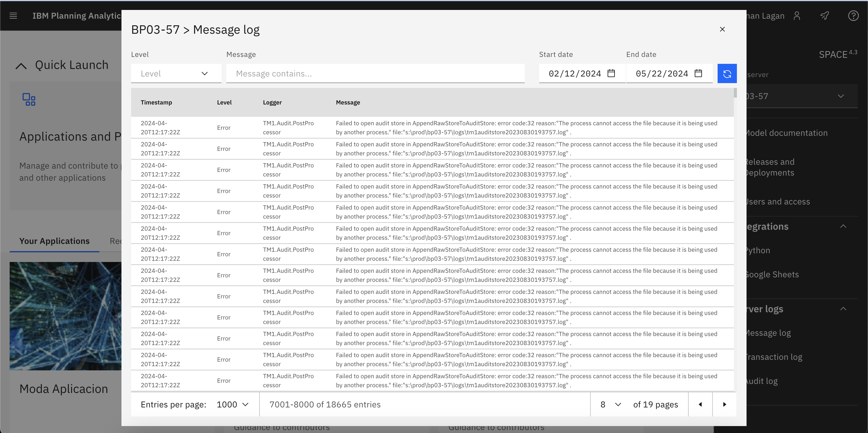The height and width of the screenshot is (433, 868).
Task: Open Message log under Server logs
Action: [x=768, y=333]
